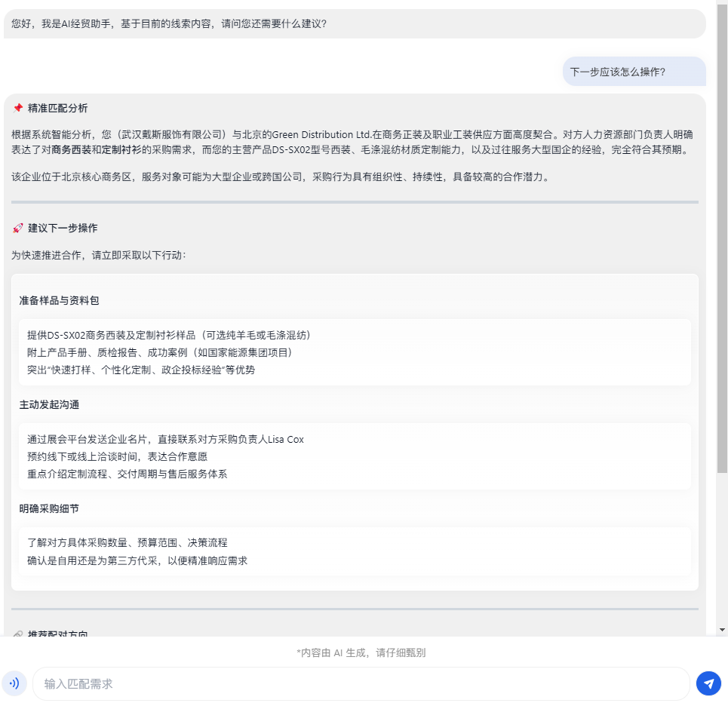Click the vertical scrollbar thumb
This screenshot has width=728, height=703.
pyautogui.click(x=722, y=241)
